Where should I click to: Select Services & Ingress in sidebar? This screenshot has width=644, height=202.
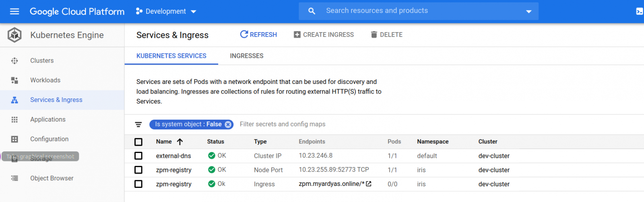(x=56, y=100)
